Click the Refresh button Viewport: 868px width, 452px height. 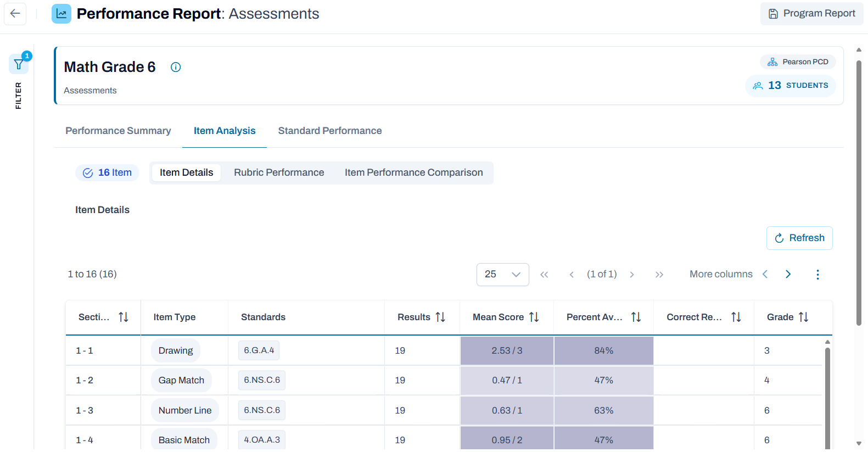click(799, 238)
